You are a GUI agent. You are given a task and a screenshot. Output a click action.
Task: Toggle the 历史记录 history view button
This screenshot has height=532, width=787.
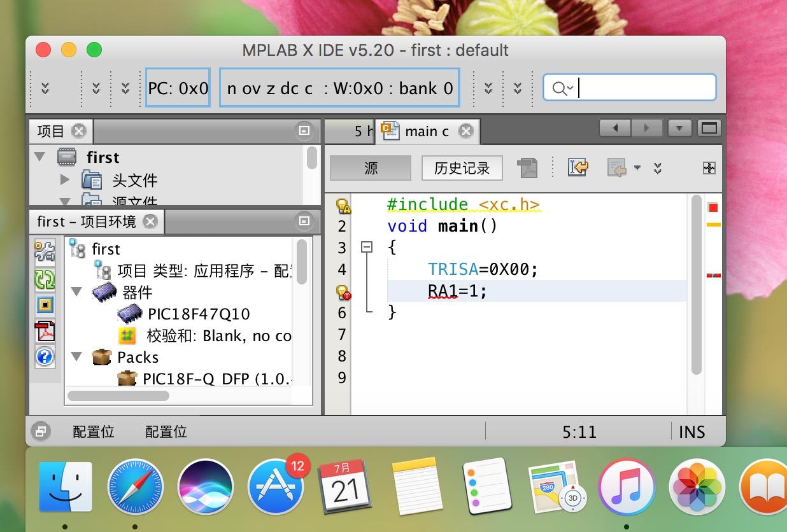click(x=462, y=168)
